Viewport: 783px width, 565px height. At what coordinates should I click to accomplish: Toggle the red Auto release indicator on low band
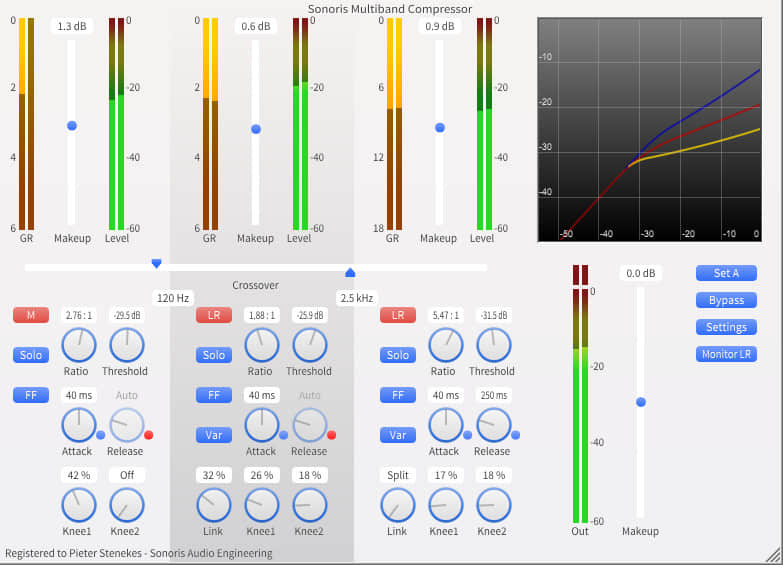tap(149, 435)
